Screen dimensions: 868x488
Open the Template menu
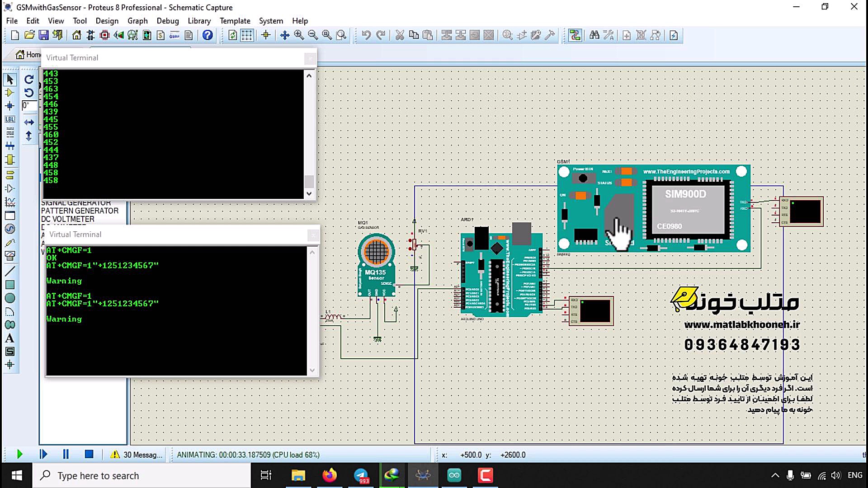tap(235, 21)
